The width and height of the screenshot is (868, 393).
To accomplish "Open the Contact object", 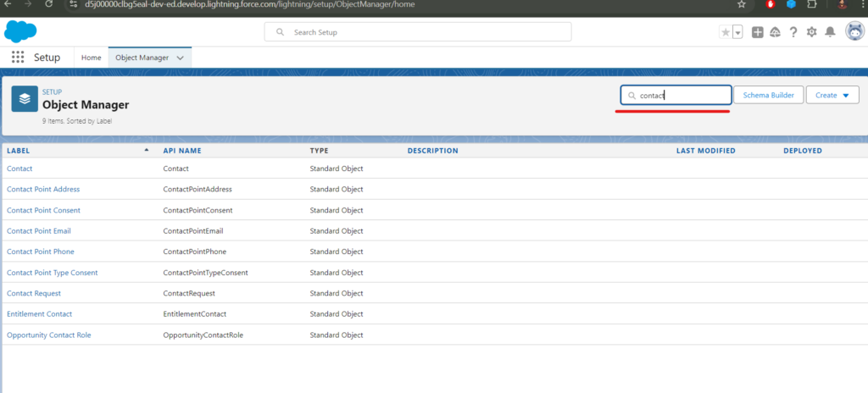I will tap(19, 169).
